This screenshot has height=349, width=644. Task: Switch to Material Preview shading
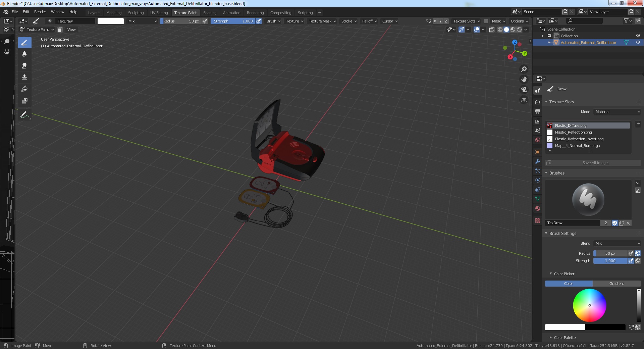tap(513, 30)
